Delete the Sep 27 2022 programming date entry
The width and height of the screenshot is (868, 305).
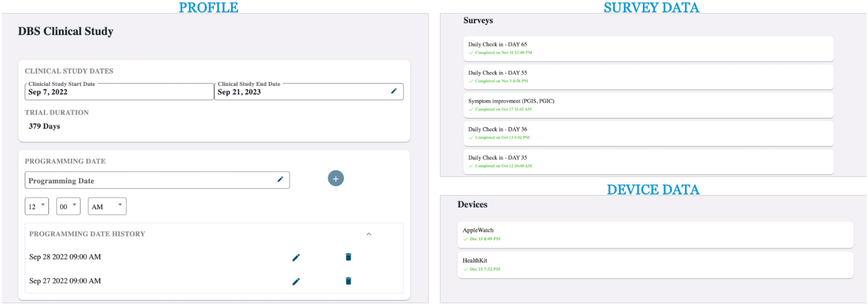(x=348, y=281)
